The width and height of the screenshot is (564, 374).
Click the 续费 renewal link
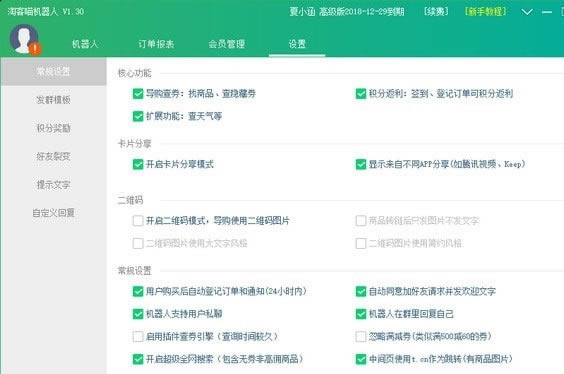(436, 12)
